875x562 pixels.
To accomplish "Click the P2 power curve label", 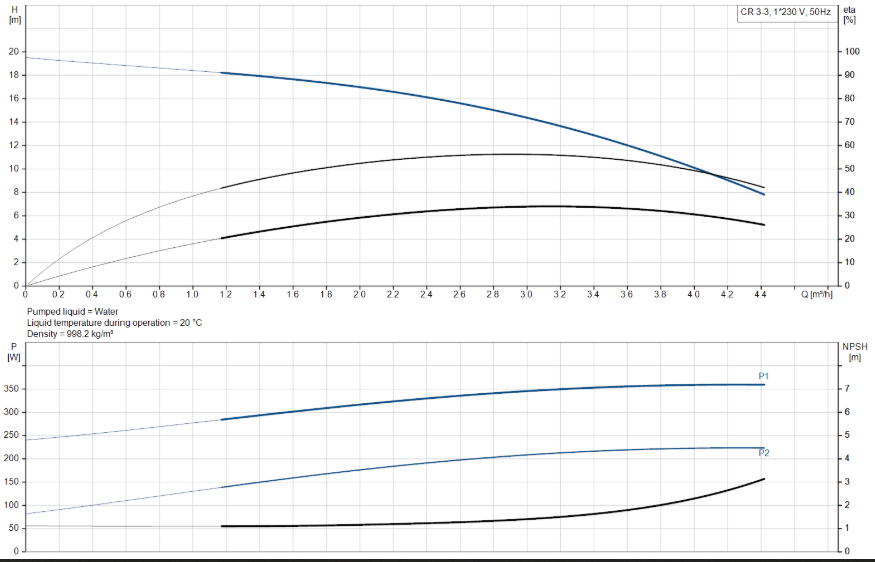I will point(763,454).
